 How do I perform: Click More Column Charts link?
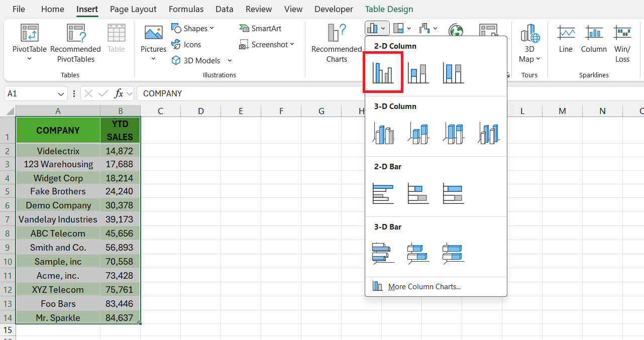pyautogui.click(x=424, y=286)
